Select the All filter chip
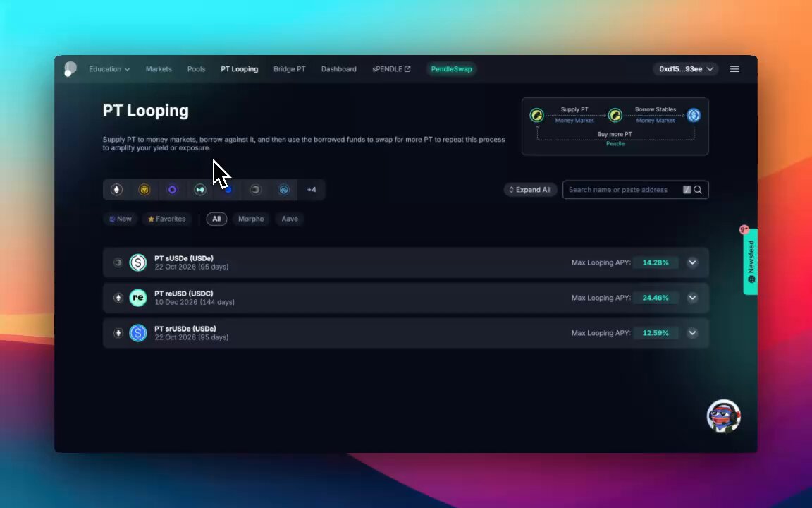The height and width of the screenshot is (508, 812). 216,219
